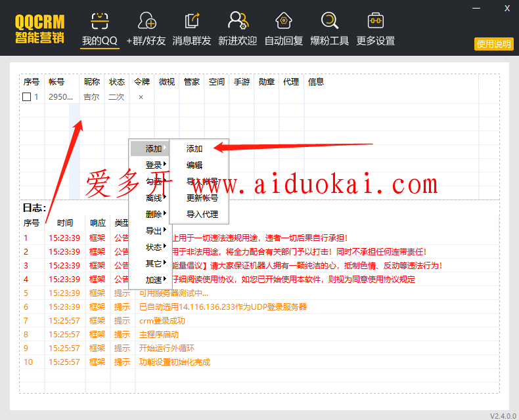Select log entry 功能设置初始化完成

point(175,362)
